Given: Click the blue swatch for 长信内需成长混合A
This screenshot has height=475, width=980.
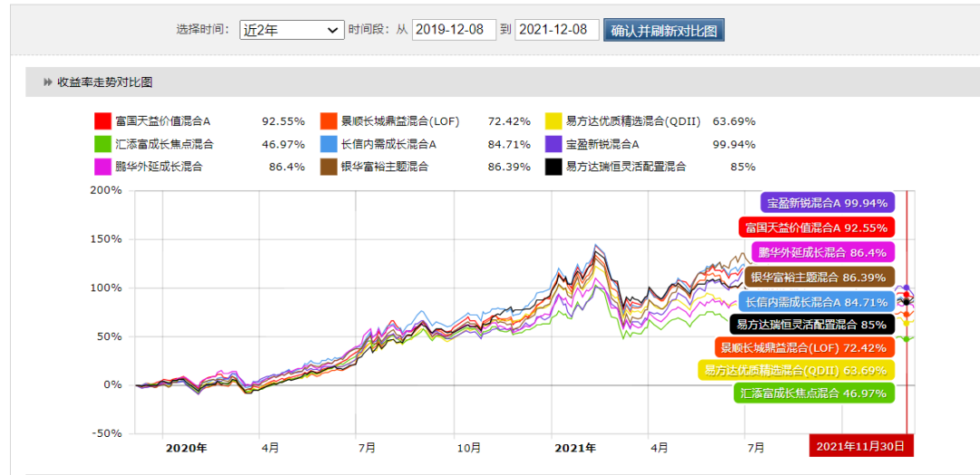Looking at the screenshot, I should (x=328, y=144).
